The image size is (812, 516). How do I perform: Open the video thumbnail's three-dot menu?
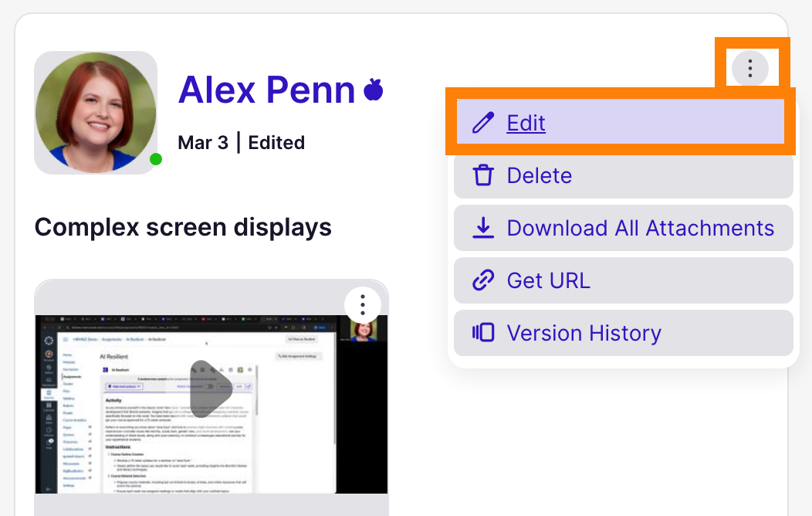pos(362,304)
